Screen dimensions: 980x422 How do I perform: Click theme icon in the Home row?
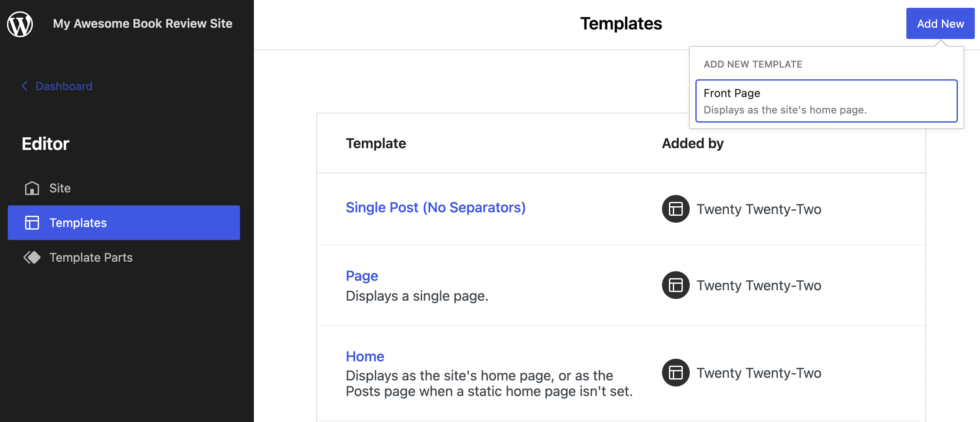(x=675, y=373)
